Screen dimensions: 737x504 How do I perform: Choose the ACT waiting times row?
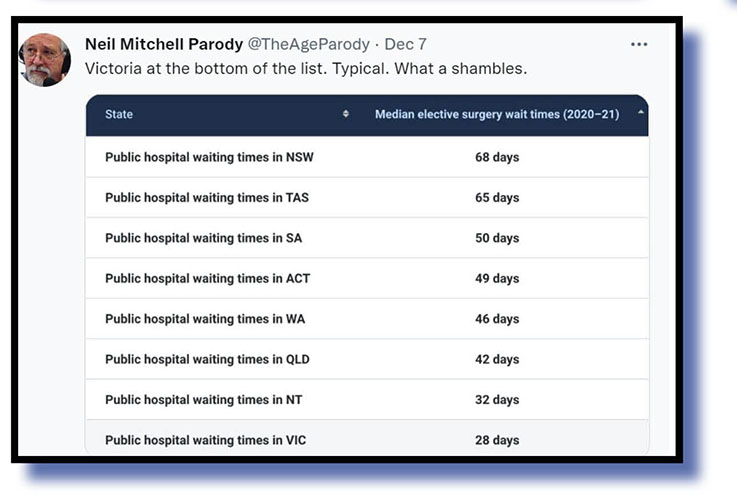tap(207, 278)
